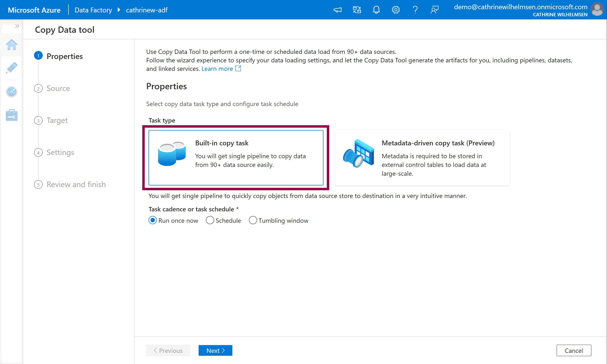Select Run once now radio button
Screen dimensions: 607x364
(153, 220)
